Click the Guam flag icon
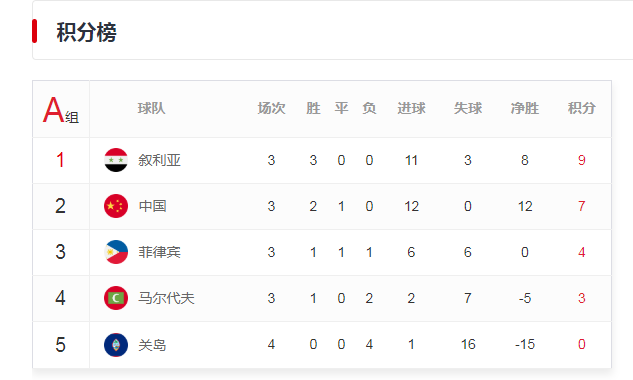This screenshot has width=633, height=380. click(x=116, y=344)
